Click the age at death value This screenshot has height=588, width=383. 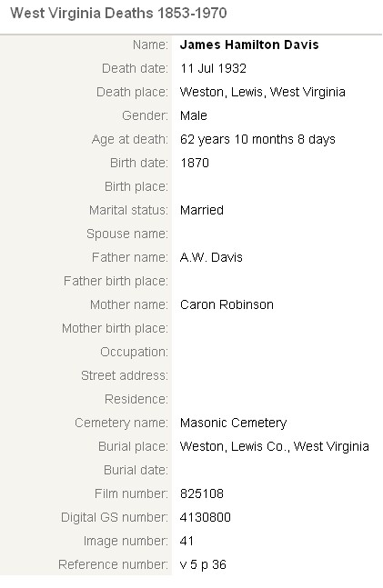coord(257,139)
